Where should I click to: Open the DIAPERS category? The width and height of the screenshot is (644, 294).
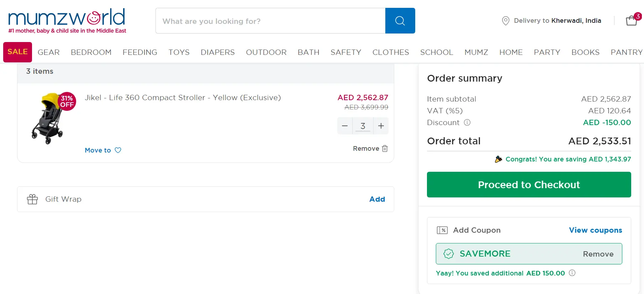tap(218, 52)
